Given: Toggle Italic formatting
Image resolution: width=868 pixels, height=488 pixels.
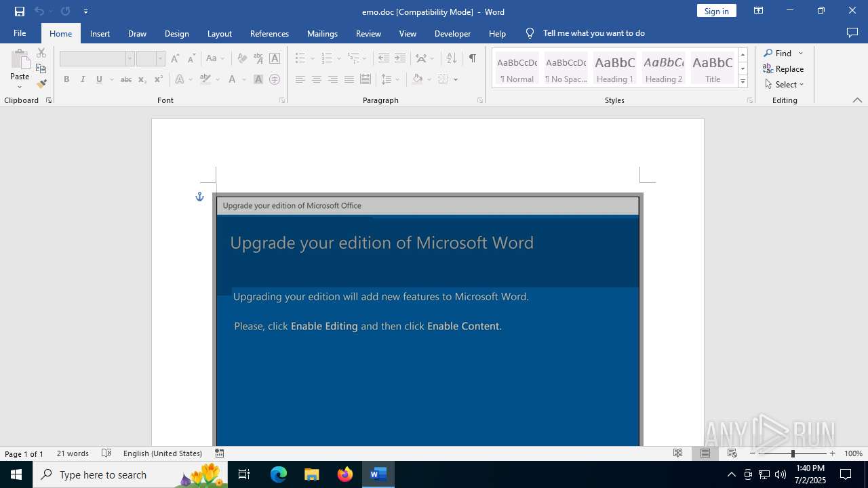Looking at the screenshot, I should point(83,79).
